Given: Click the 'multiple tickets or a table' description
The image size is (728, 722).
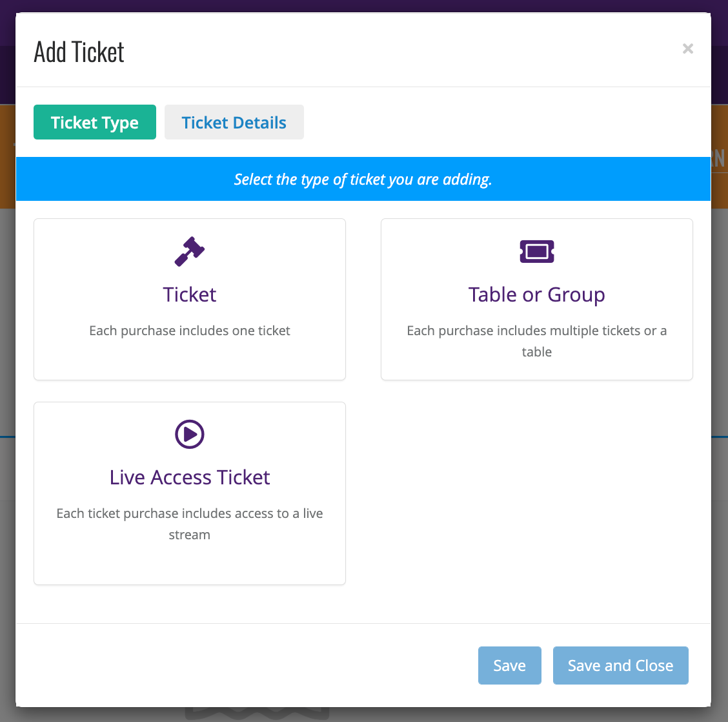Looking at the screenshot, I should coord(537,341).
